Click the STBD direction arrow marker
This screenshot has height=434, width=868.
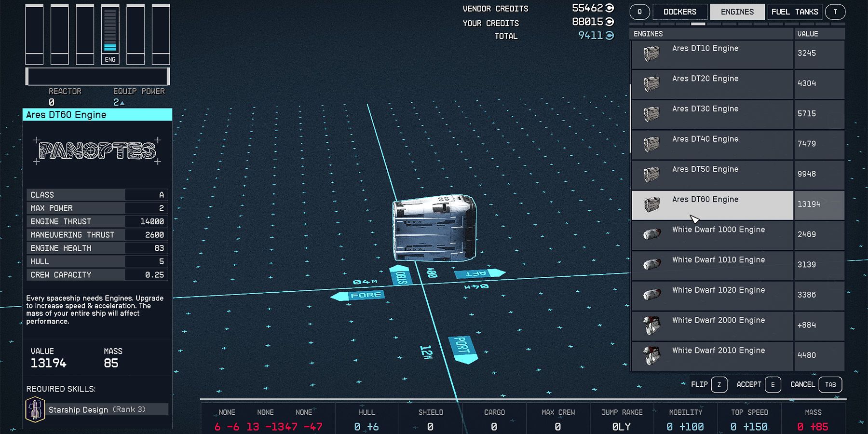tap(400, 275)
